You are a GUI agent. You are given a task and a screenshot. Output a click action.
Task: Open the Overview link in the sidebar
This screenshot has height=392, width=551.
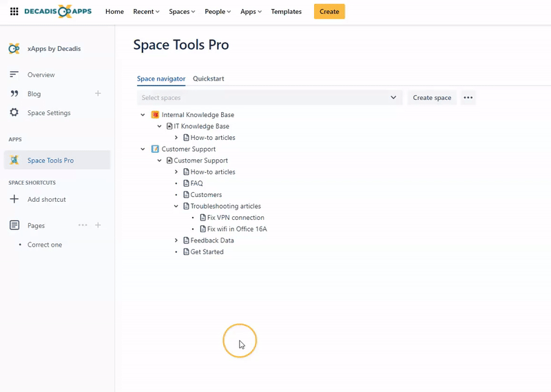[41, 75]
